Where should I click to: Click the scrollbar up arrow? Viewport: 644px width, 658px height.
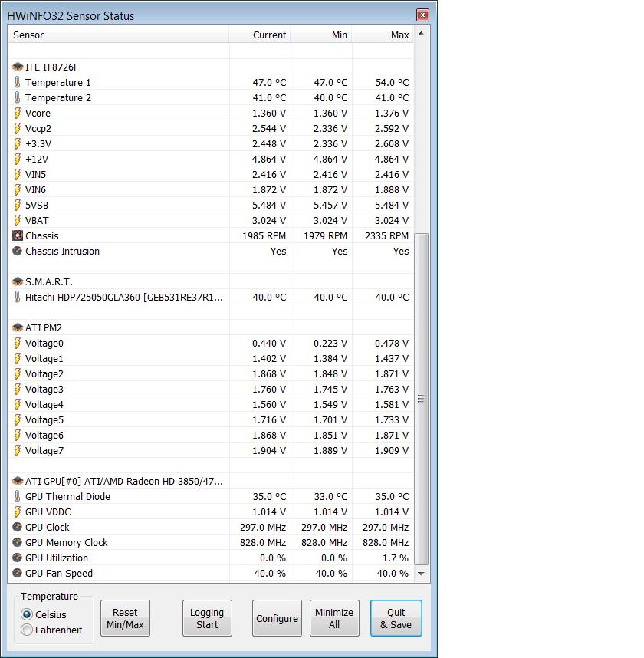coord(421,34)
